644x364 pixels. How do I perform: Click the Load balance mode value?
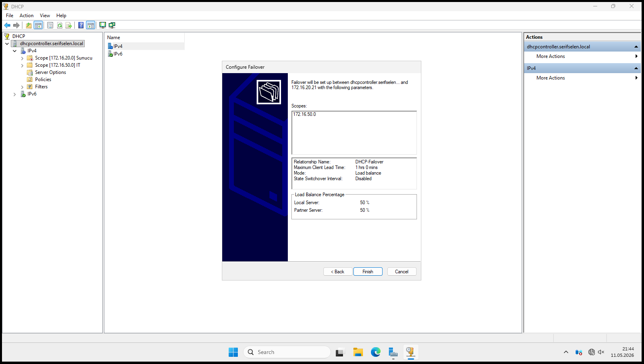[x=368, y=173]
